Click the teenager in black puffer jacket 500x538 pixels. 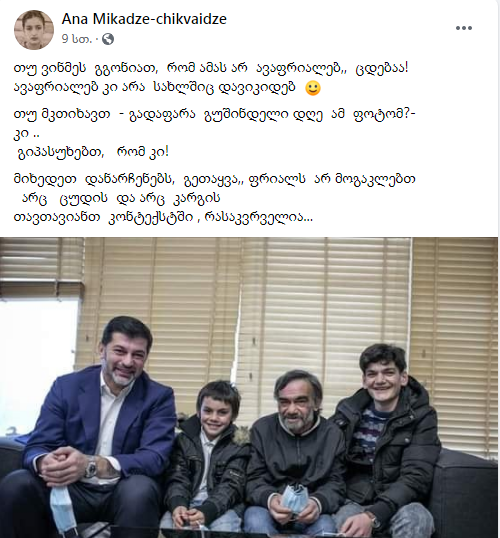point(386,443)
